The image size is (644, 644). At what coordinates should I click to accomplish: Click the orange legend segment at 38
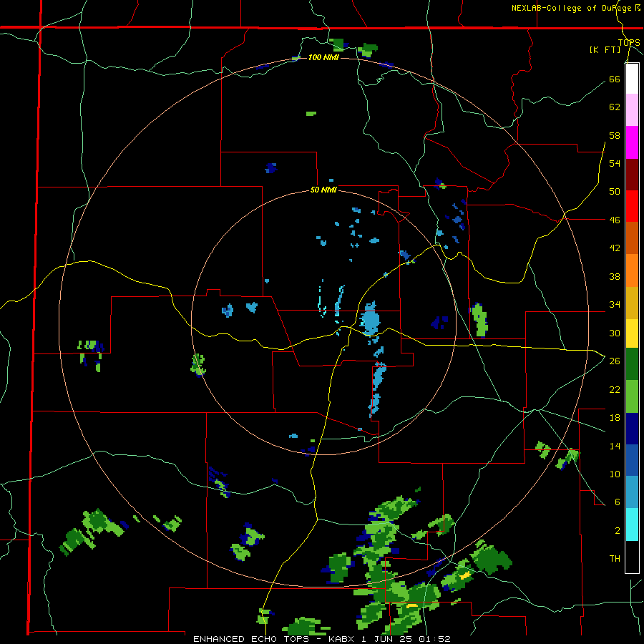point(632,270)
